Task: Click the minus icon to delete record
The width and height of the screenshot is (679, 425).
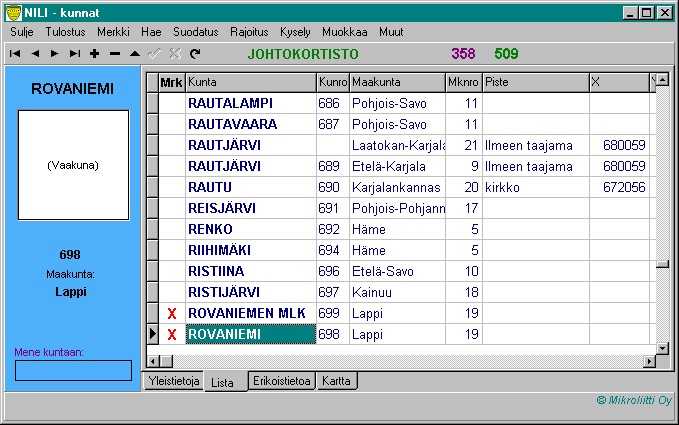Action: pos(114,53)
